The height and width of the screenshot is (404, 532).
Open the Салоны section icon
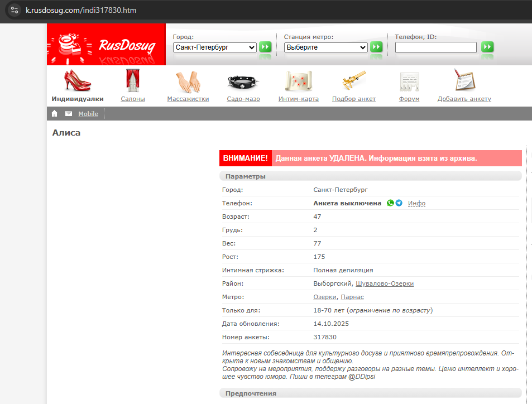tap(133, 81)
